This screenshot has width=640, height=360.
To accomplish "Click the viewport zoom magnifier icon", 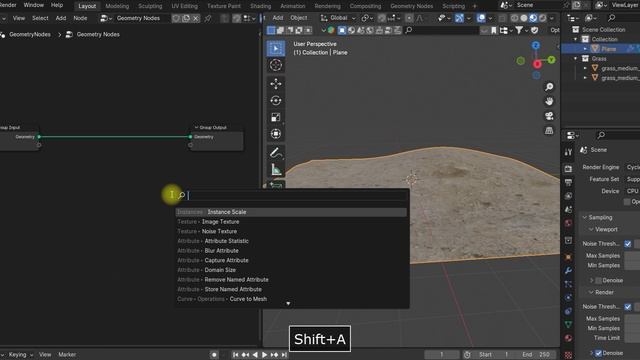I will pyautogui.click(x=549, y=87).
